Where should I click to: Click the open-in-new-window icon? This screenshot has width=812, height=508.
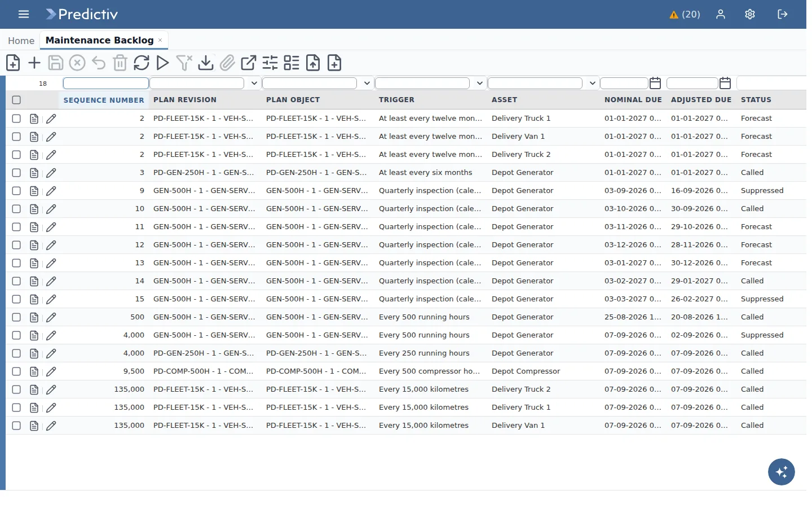(x=249, y=63)
